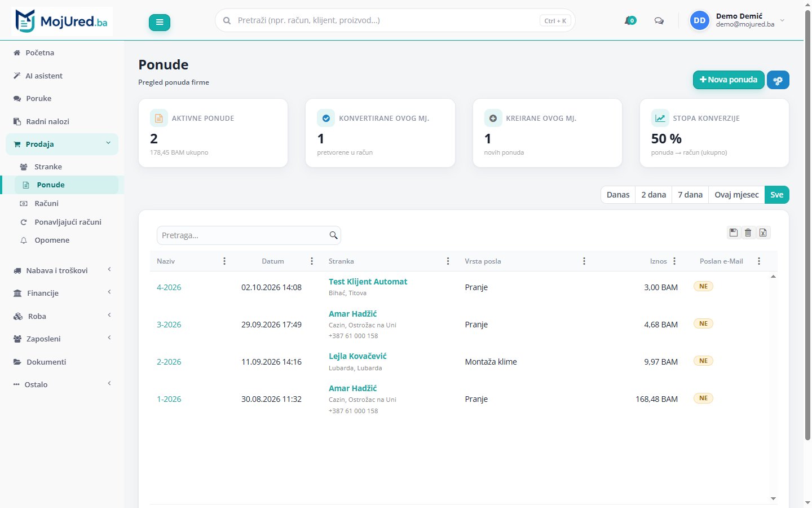The image size is (812, 508).
Task: Click the magnifier icon in table search
Action: point(333,235)
